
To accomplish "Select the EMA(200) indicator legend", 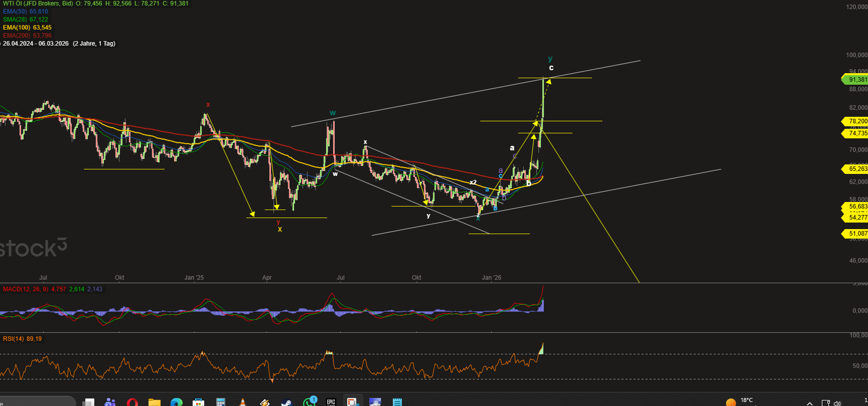I will coord(27,36).
